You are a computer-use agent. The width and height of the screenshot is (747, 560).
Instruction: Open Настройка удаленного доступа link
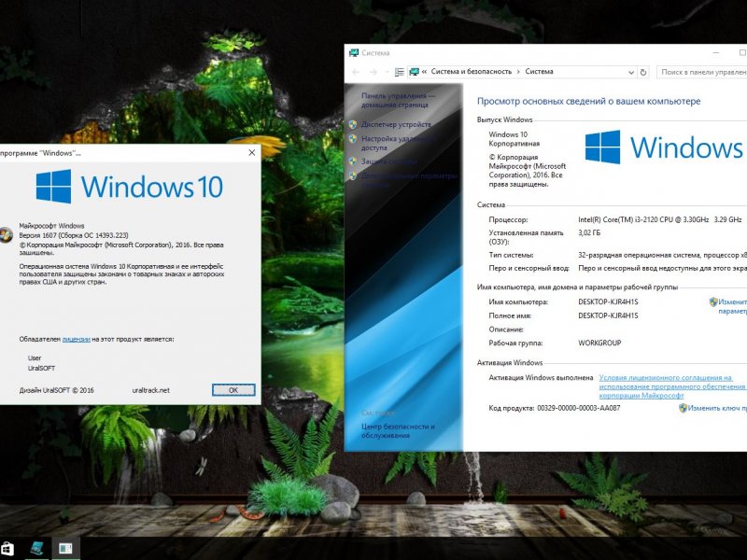point(399,144)
